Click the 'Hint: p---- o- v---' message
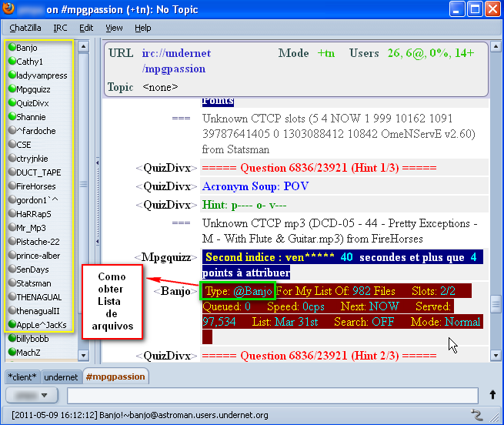Screen dimensions: 504x425 tap(244, 205)
